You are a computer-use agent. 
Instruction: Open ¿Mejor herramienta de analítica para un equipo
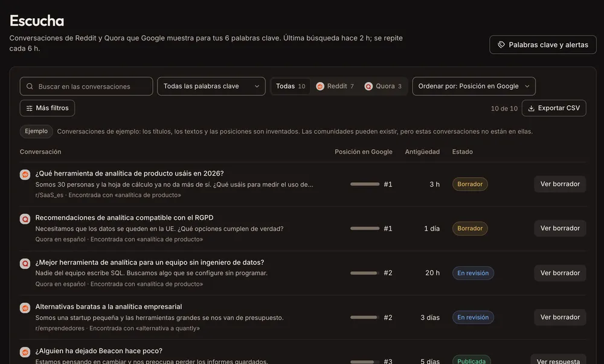point(150,263)
